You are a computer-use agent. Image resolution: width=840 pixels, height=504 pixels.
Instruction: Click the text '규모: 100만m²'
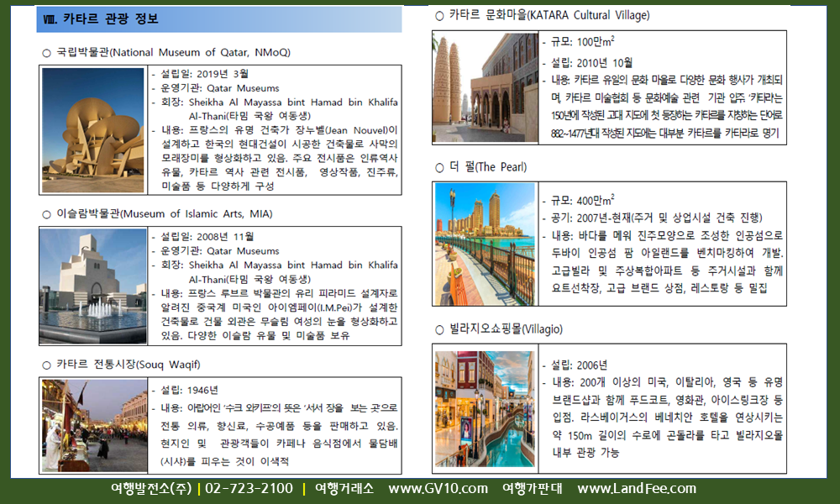point(583,41)
